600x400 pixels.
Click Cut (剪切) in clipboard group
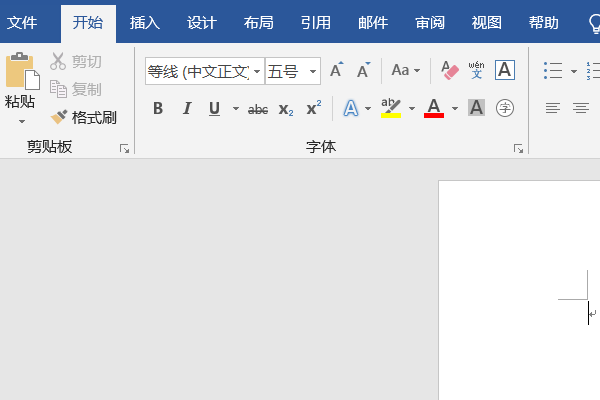pyautogui.click(x=76, y=62)
